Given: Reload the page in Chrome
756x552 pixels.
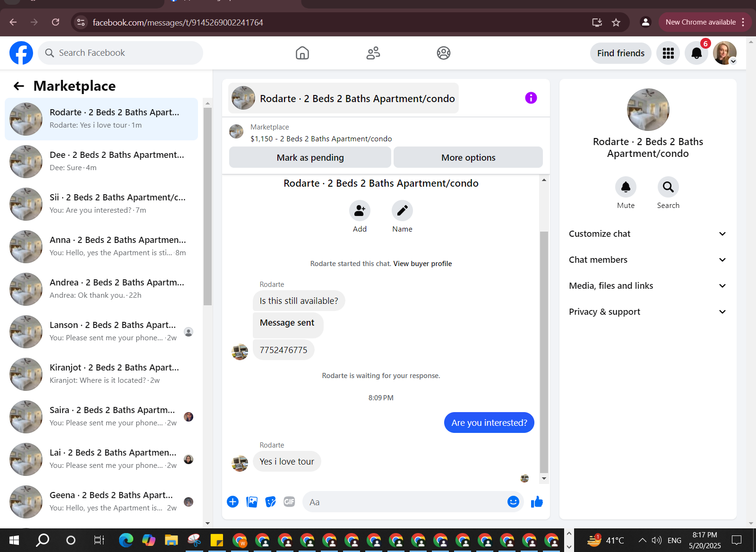Looking at the screenshot, I should [55, 22].
